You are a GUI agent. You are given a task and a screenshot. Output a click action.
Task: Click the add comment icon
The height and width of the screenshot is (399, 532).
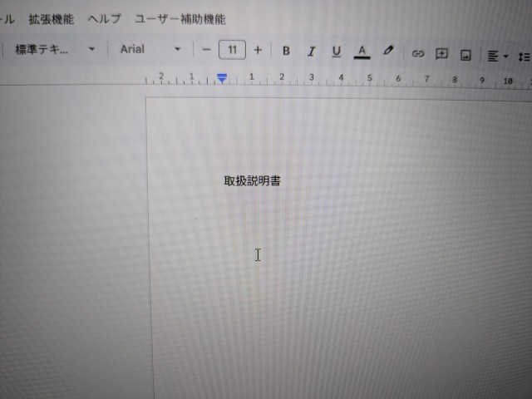click(442, 53)
